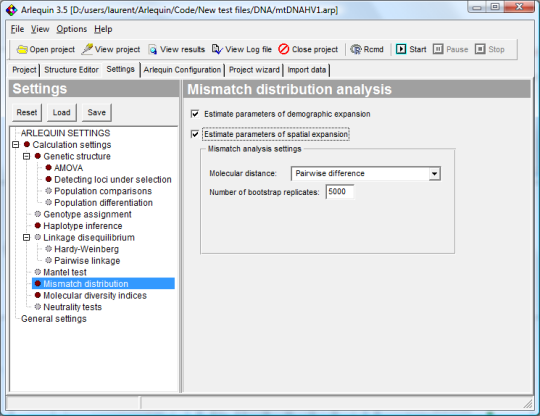Switch to the Project wizard tab
The image size is (540, 416).
pyautogui.click(x=254, y=70)
